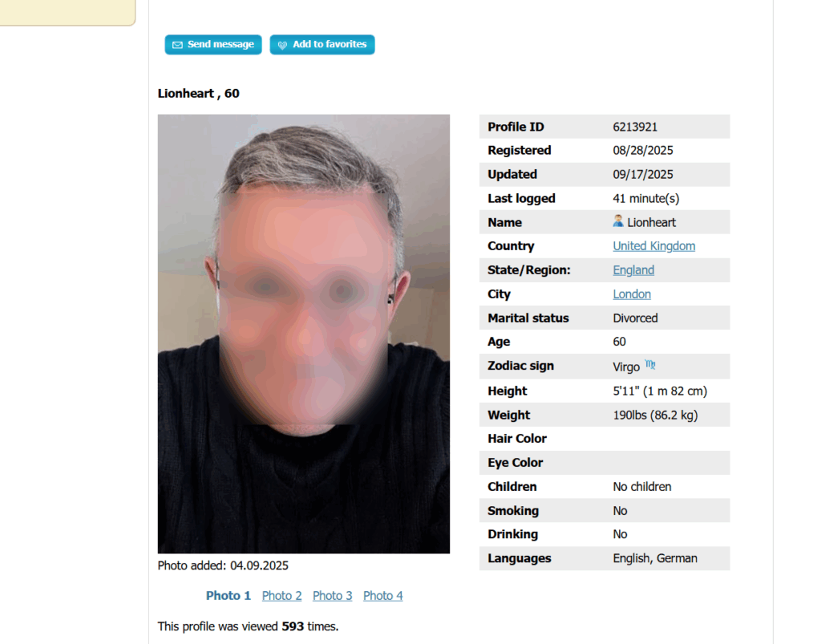Viewport: 821px width, 644px height.
Task: Click the Registered date 08/28/2025
Action: [x=642, y=151]
